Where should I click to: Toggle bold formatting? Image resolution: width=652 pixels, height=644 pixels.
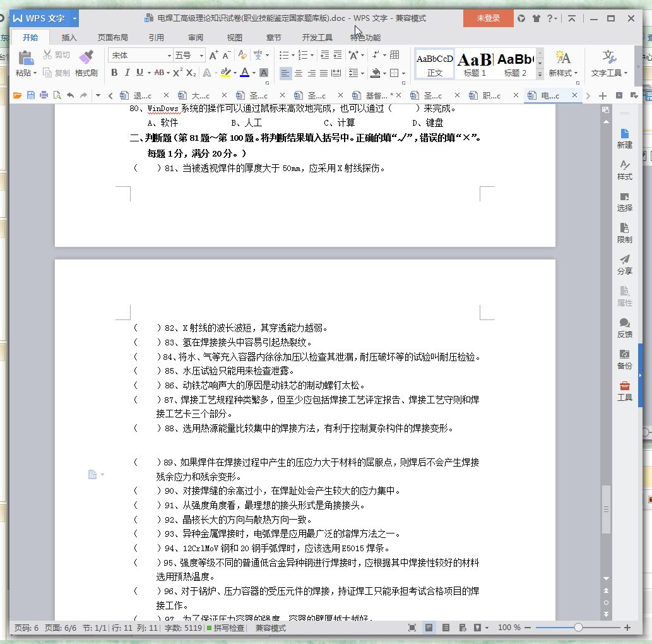click(114, 73)
